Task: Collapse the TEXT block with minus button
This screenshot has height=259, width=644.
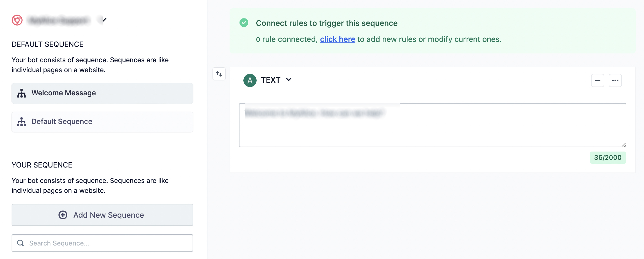Action: point(598,80)
